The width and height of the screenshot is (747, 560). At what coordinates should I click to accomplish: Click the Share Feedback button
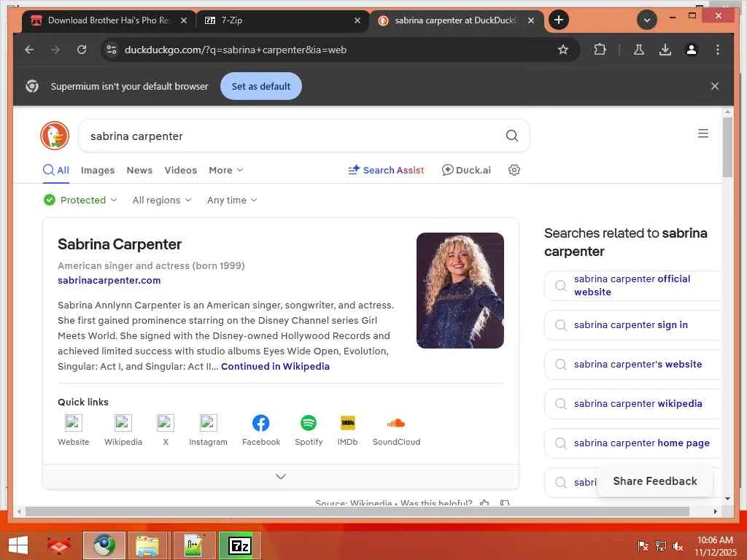point(654,481)
